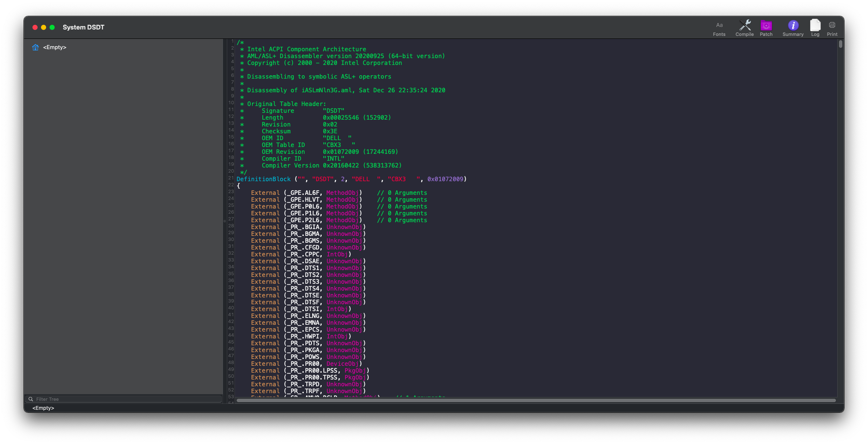Click the External _PR_.PDTS line
Viewport: 868px width, 444px height.
[308, 343]
